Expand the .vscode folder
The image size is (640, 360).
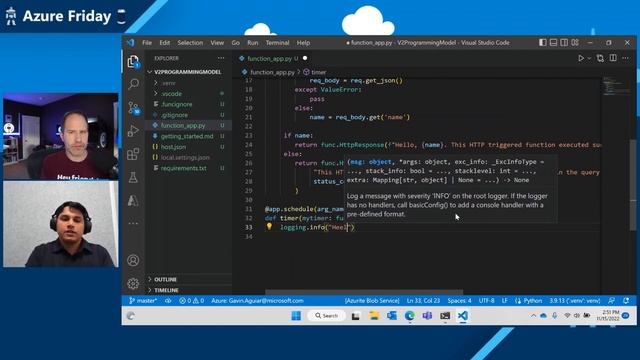171,93
